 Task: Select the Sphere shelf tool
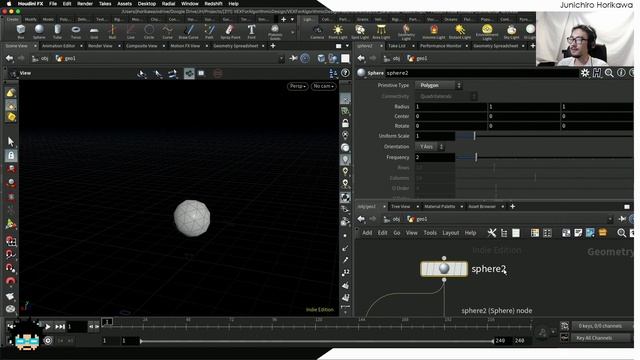point(39,31)
